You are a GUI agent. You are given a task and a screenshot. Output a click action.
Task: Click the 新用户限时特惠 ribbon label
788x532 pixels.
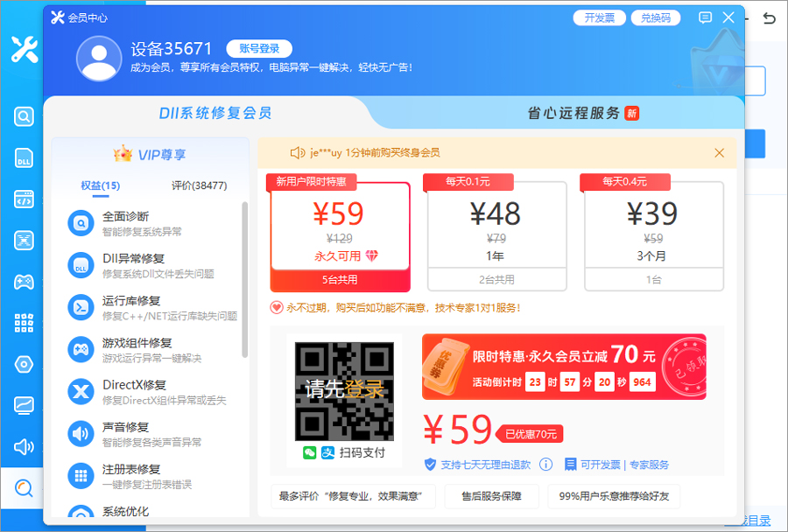tap(312, 181)
